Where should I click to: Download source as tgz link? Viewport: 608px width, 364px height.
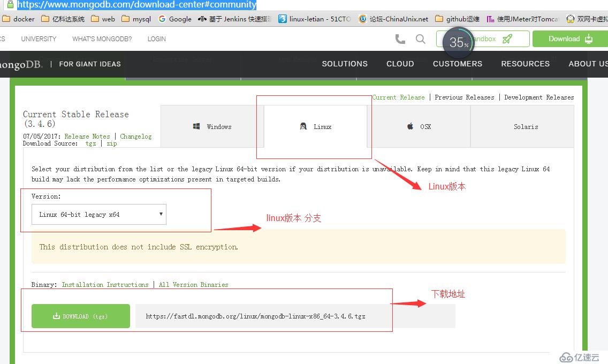coord(91,143)
